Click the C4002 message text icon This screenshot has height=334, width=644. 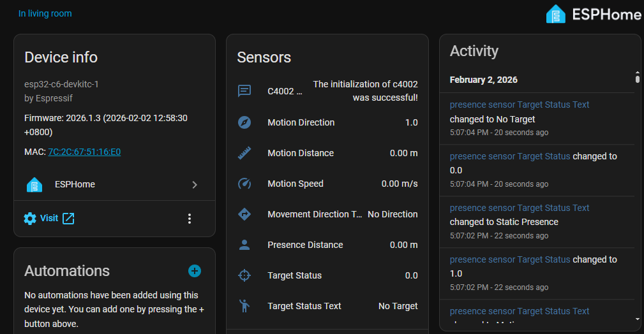(244, 91)
